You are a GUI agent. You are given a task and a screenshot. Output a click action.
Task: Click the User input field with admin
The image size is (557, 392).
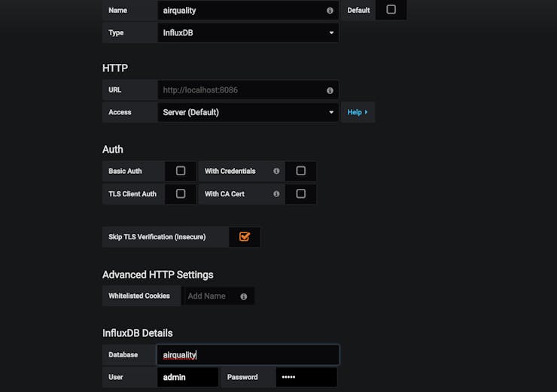187,377
